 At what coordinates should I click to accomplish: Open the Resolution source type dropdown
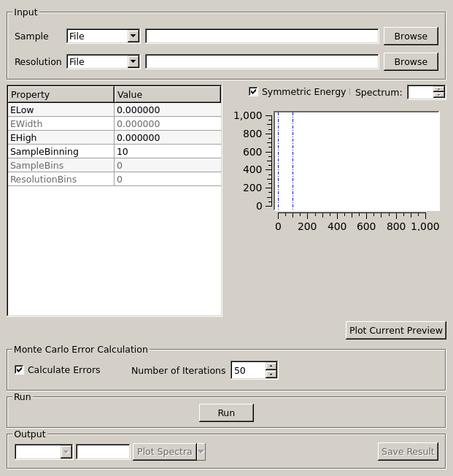click(x=103, y=61)
